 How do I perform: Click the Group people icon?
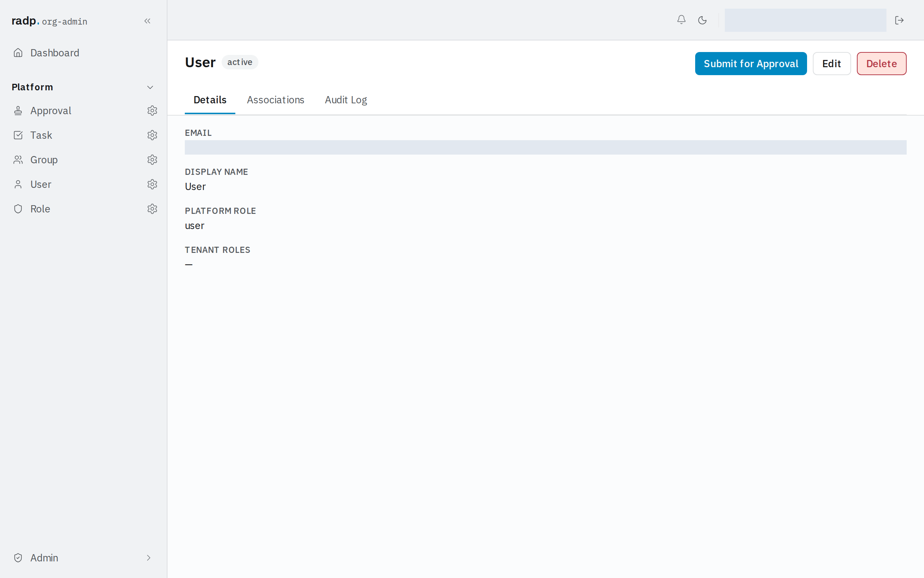coord(18,159)
